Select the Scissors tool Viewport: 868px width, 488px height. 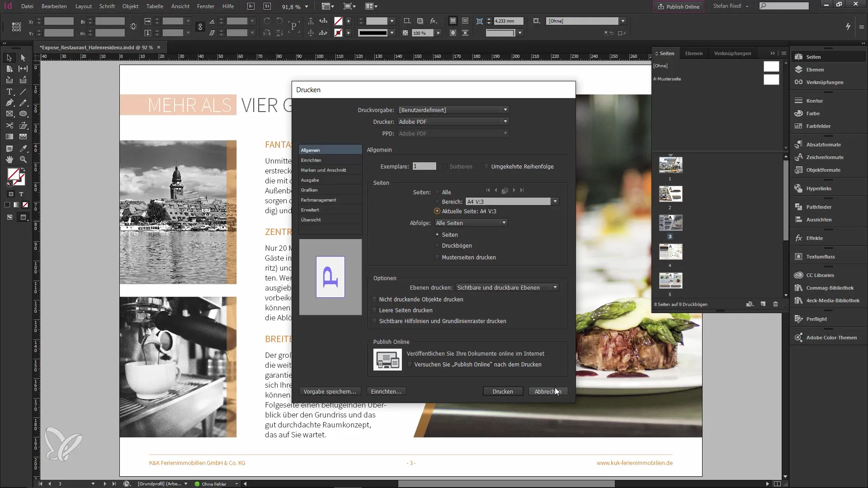pos(9,126)
